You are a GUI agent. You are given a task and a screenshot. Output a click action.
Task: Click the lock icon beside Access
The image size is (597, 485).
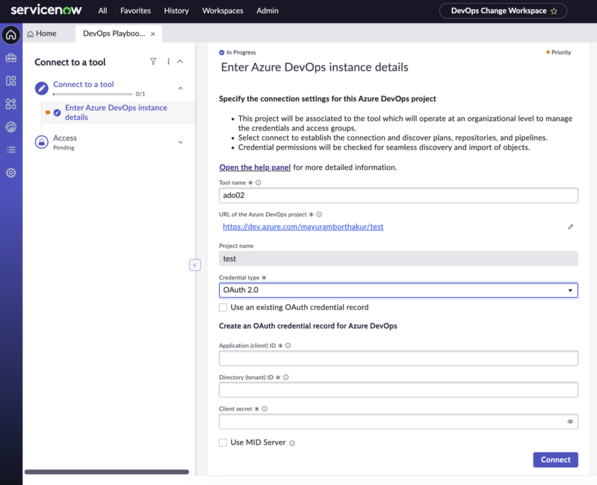(x=42, y=142)
